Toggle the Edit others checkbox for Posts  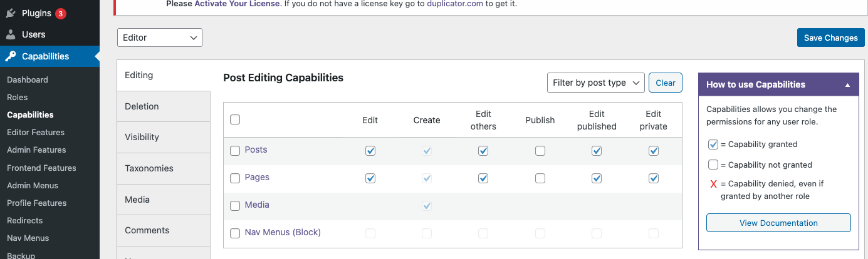(x=483, y=151)
